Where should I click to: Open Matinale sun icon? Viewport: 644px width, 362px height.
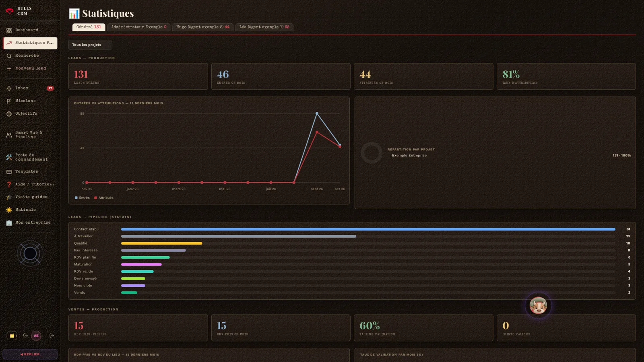[9, 210]
